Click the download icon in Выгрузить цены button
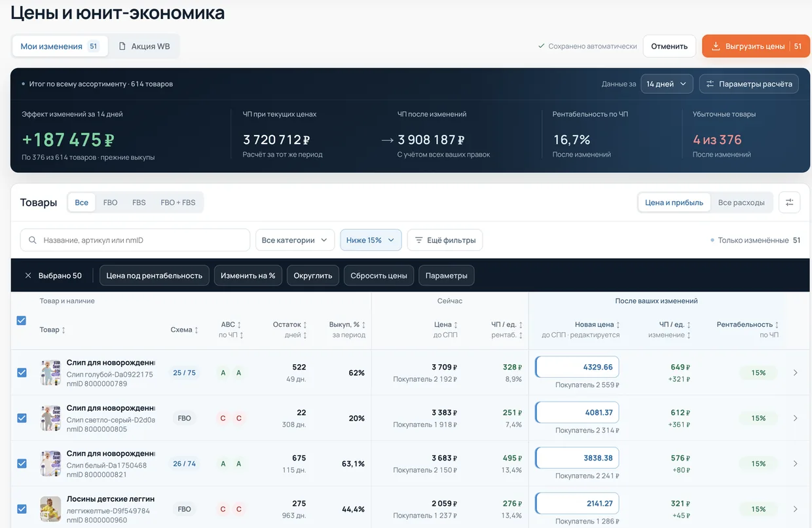The height and width of the screenshot is (528, 812). tap(716, 47)
